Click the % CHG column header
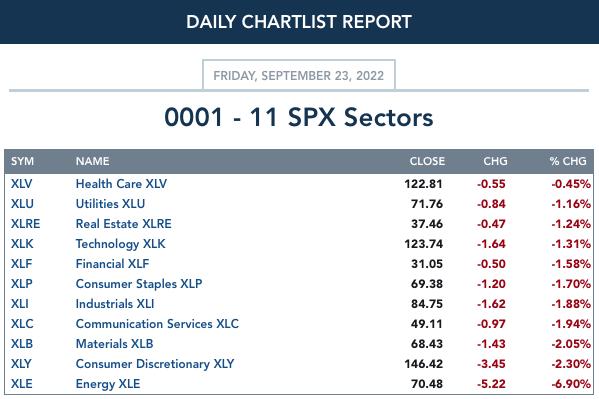 tap(568, 161)
